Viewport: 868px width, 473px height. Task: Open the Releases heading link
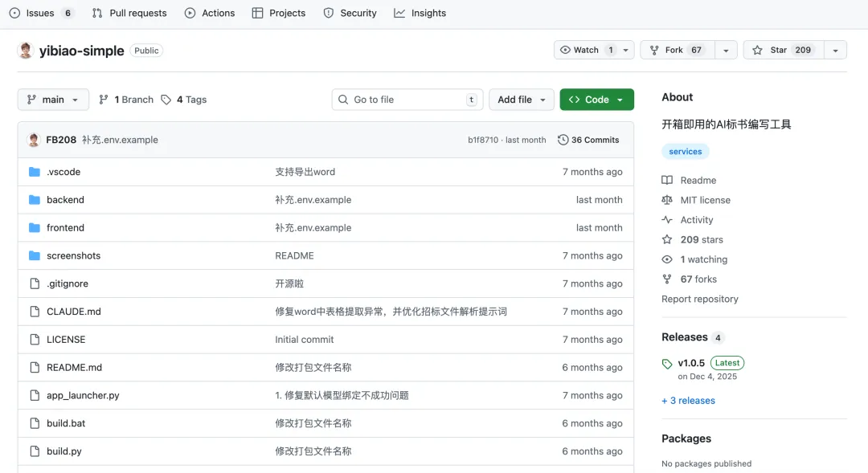[685, 337]
